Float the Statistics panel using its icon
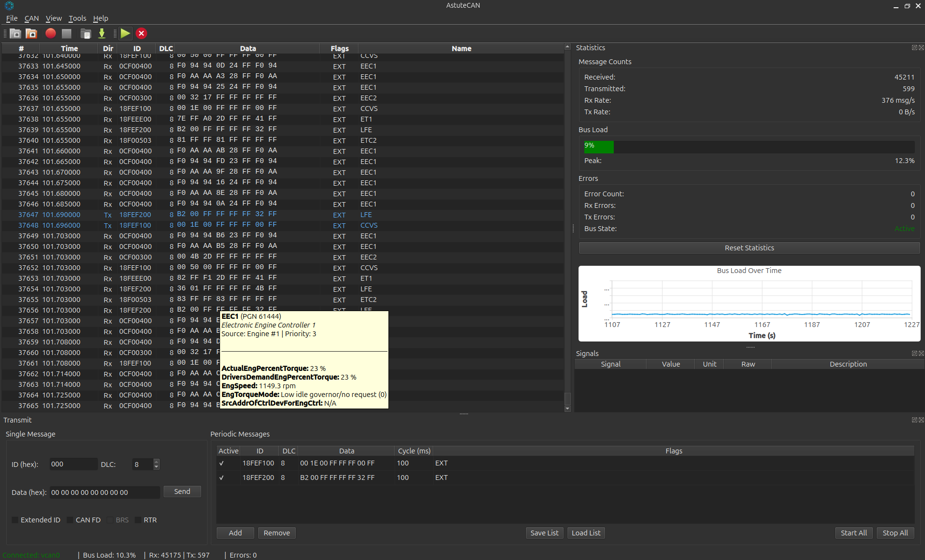This screenshot has width=925, height=560. pos(914,48)
